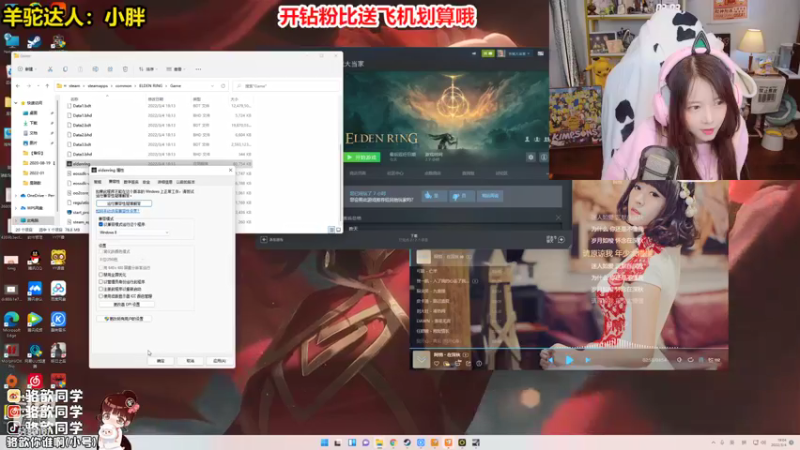Open the Sort dropdown in File Explorer
This screenshot has width=800, height=450.
148,69
